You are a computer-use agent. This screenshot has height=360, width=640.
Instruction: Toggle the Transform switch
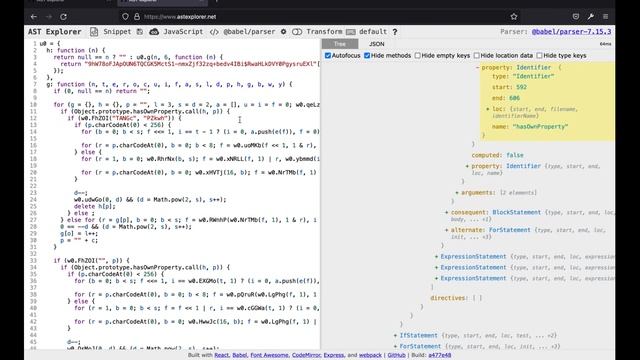[297, 31]
